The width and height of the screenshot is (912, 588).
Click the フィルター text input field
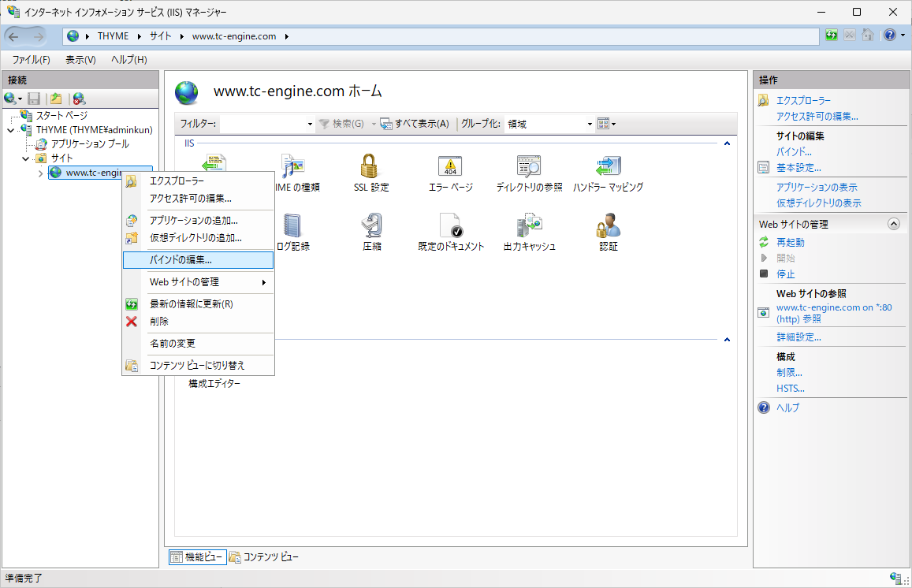click(x=263, y=124)
